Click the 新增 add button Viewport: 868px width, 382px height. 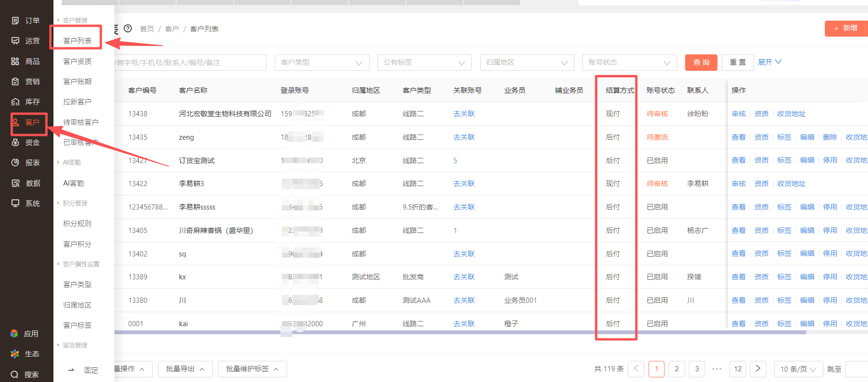pos(846,28)
